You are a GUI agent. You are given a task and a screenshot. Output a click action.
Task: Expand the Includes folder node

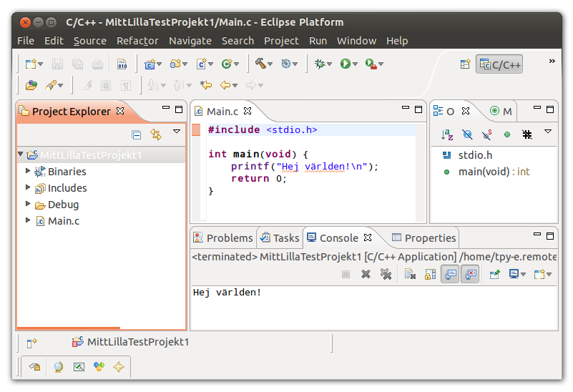click(x=28, y=187)
